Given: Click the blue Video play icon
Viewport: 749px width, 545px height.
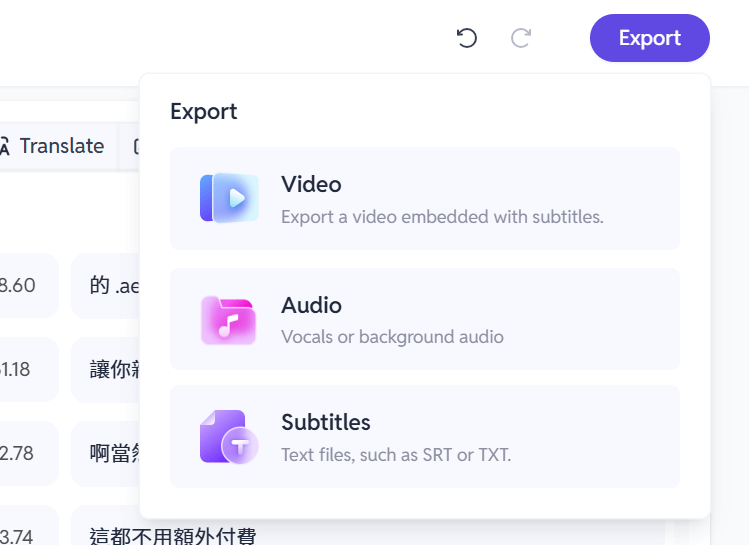Looking at the screenshot, I should coord(229,198).
